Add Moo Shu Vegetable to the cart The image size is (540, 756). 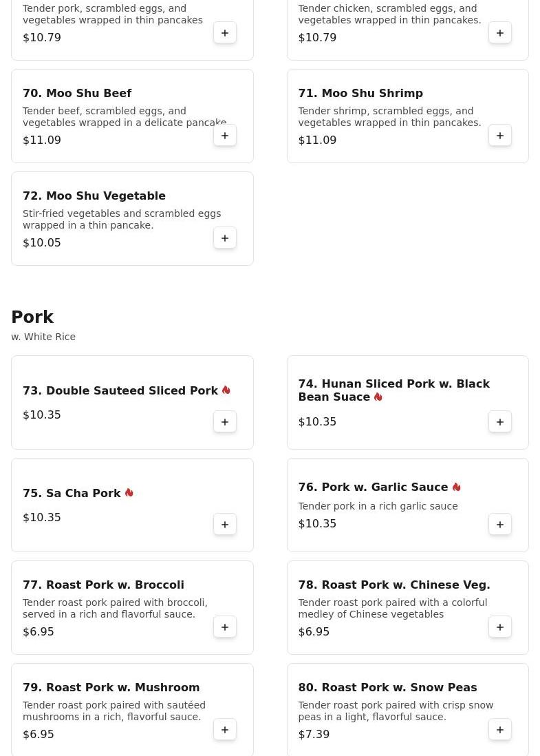tap(225, 238)
